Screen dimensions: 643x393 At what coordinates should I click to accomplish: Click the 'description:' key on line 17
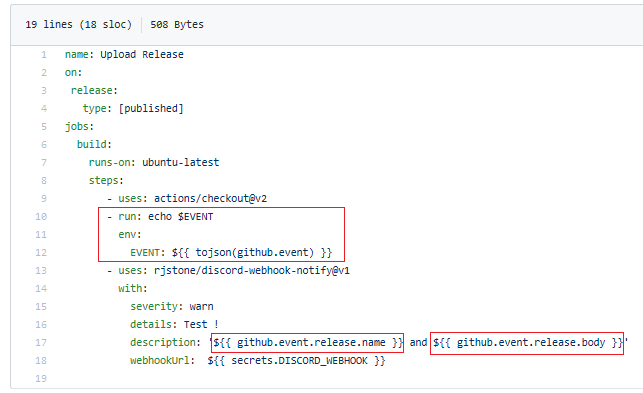[166, 343]
